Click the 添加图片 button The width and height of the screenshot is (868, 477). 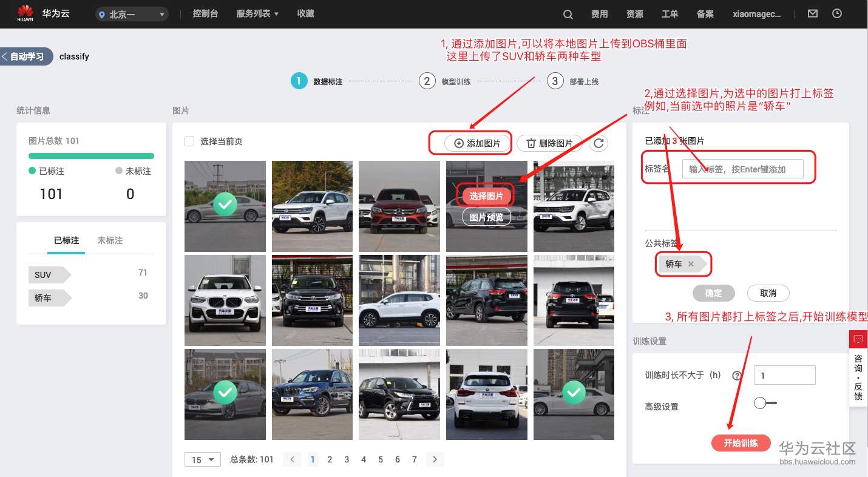pyautogui.click(x=477, y=143)
